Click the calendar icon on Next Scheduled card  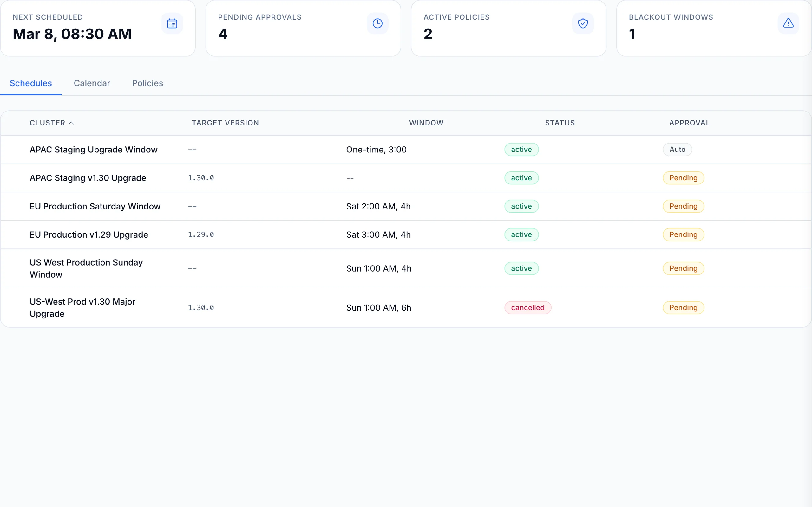(172, 23)
